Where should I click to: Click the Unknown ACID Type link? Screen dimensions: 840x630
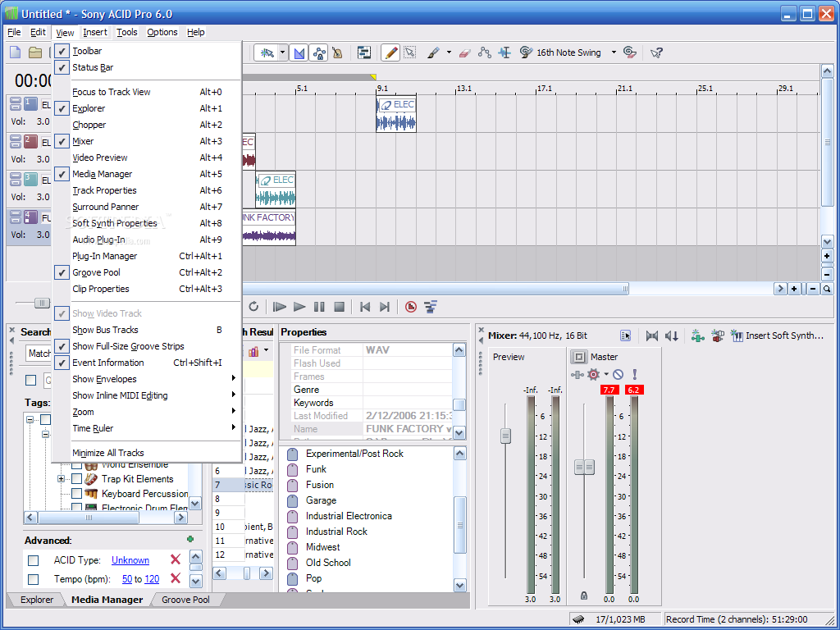(x=130, y=560)
